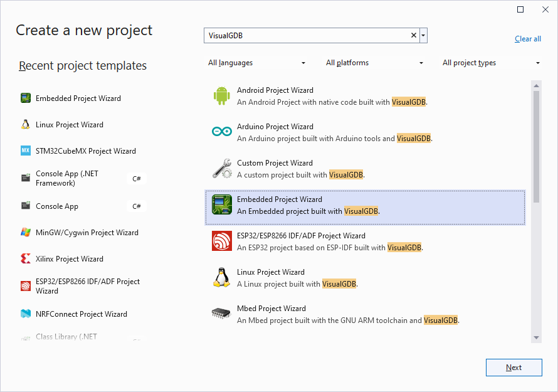Viewport: 558px width, 392px height.
Task: Click description 'A custom project built with VisualGDB'
Action: (301, 175)
